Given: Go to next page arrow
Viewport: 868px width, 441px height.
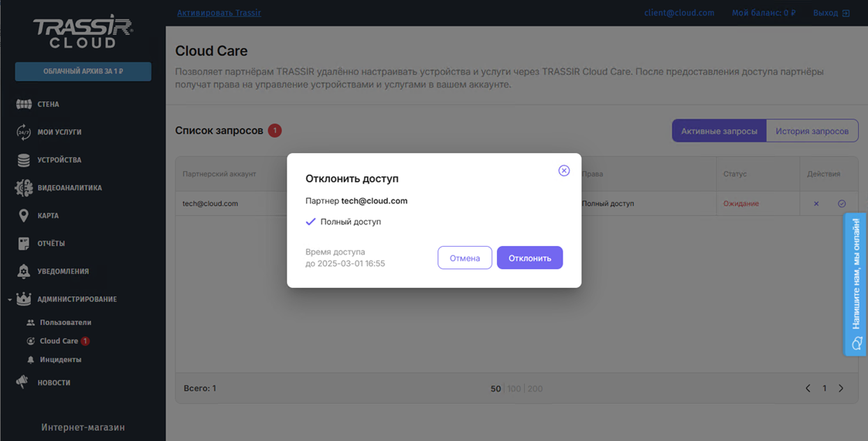Looking at the screenshot, I should coord(841,388).
